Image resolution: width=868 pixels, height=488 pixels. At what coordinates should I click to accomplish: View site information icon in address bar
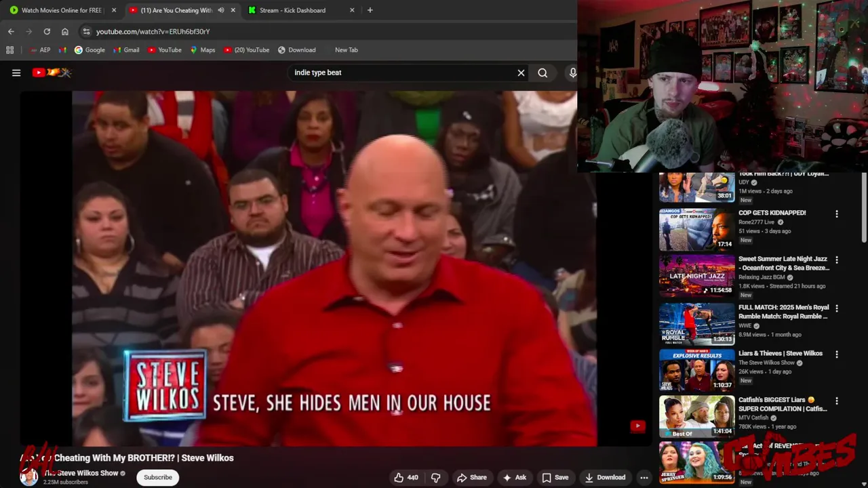[85, 31]
